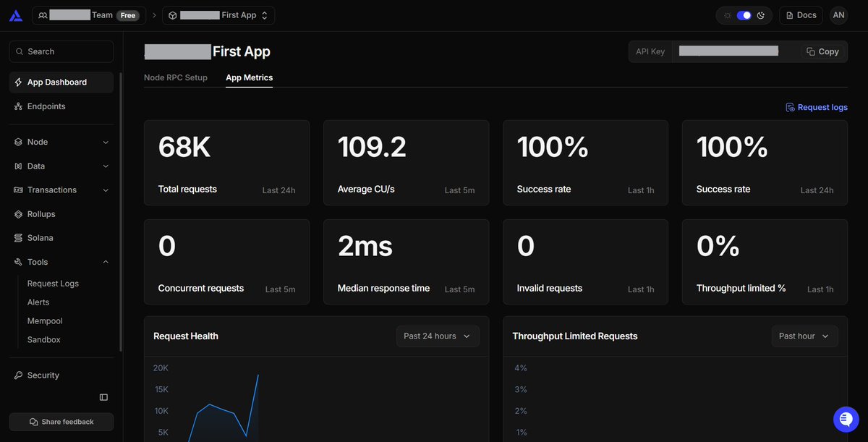Click the Share feedback button

[x=61, y=422]
